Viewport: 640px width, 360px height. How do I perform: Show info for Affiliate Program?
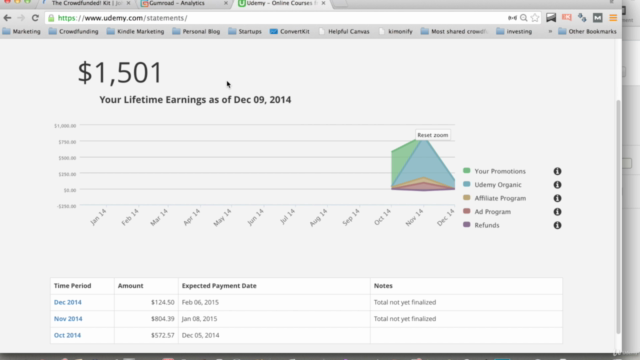tap(557, 198)
